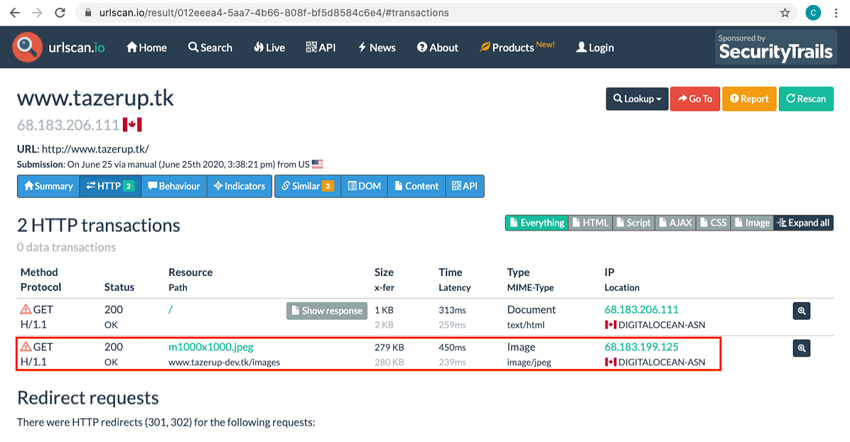This screenshot has height=442, width=850.
Task: Click the urlscan.io magnifier logo
Action: [27, 47]
